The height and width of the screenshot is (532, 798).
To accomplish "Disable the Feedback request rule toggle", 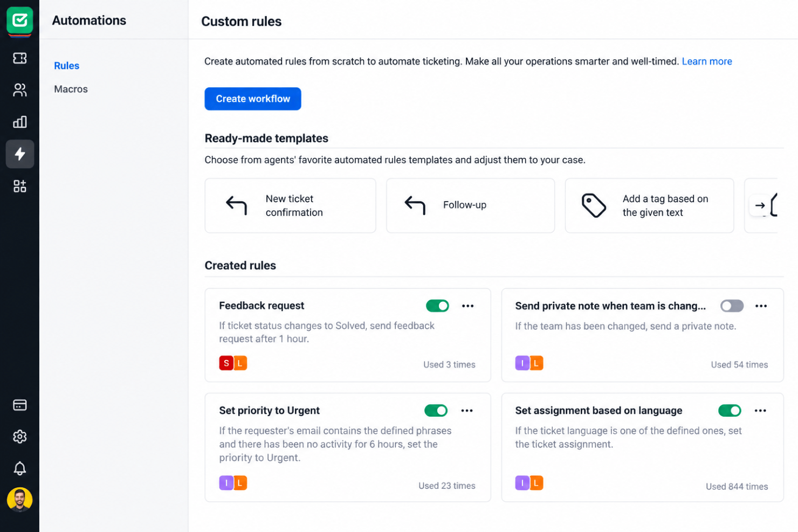I will click(x=437, y=306).
